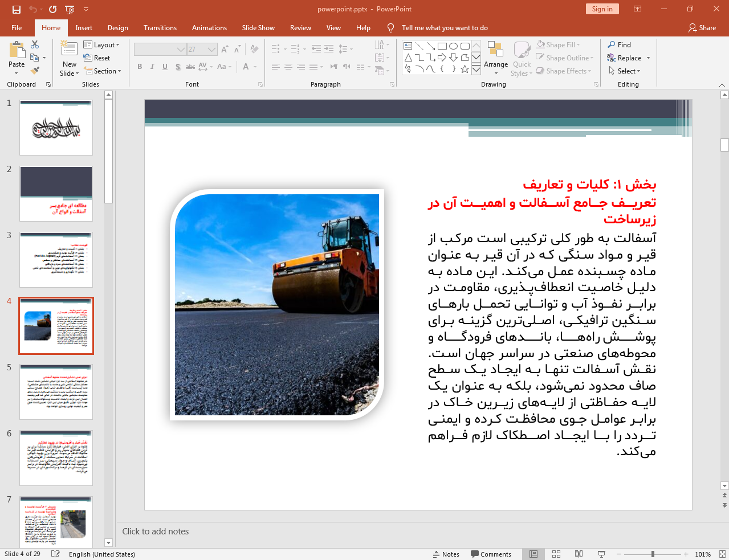Click Reset in Slides group
Viewport: 729px width, 560px height.
click(x=97, y=58)
